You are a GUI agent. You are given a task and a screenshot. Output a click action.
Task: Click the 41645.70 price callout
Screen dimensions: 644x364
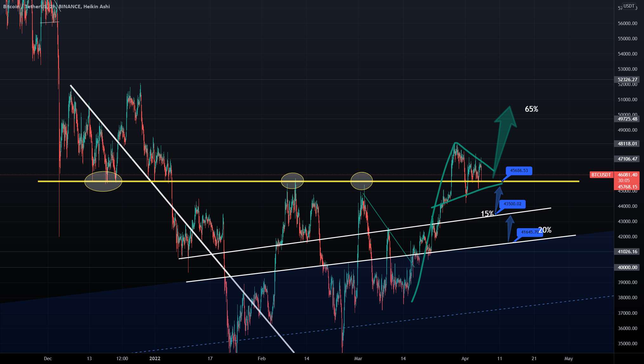529,232
